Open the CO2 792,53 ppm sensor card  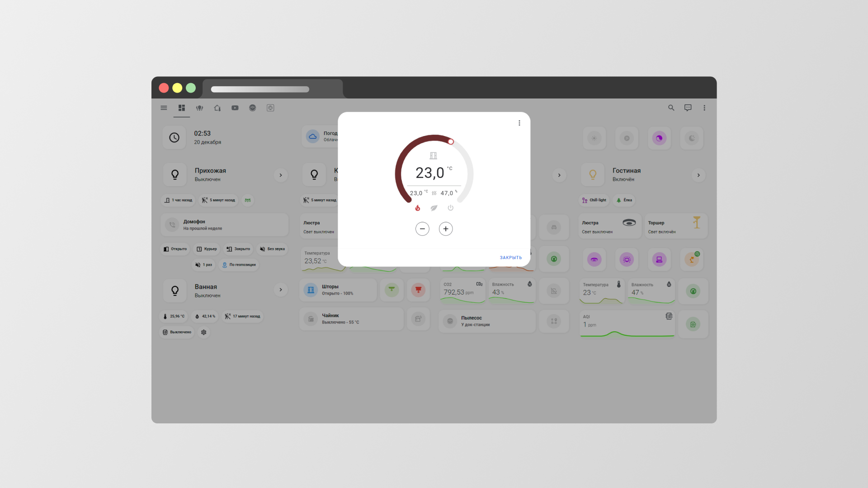(463, 291)
